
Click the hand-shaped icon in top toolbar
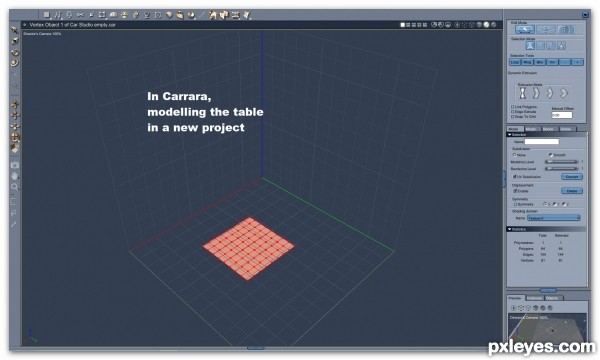[x=180, y=15]
